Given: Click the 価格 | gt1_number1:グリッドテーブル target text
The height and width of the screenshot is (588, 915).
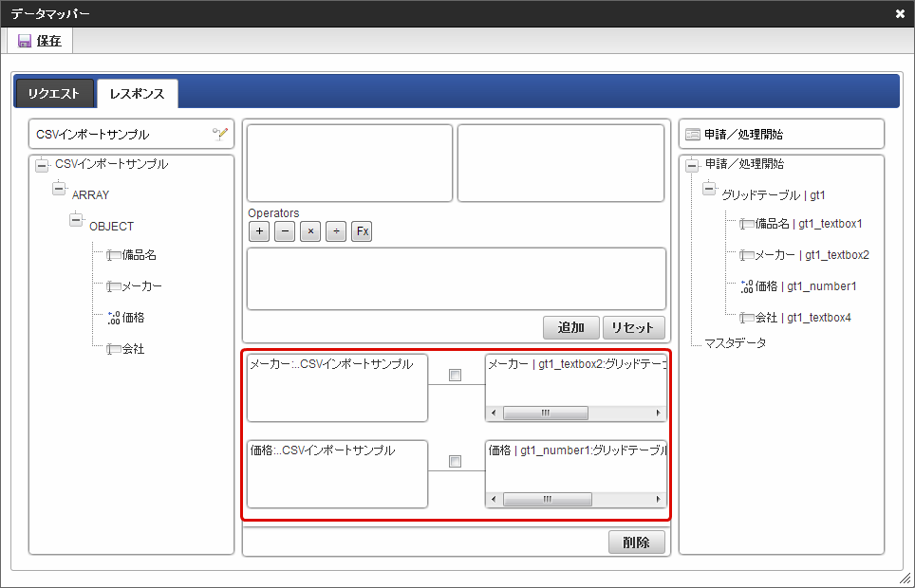Looking at the screenshot, I should coord(576,450).
